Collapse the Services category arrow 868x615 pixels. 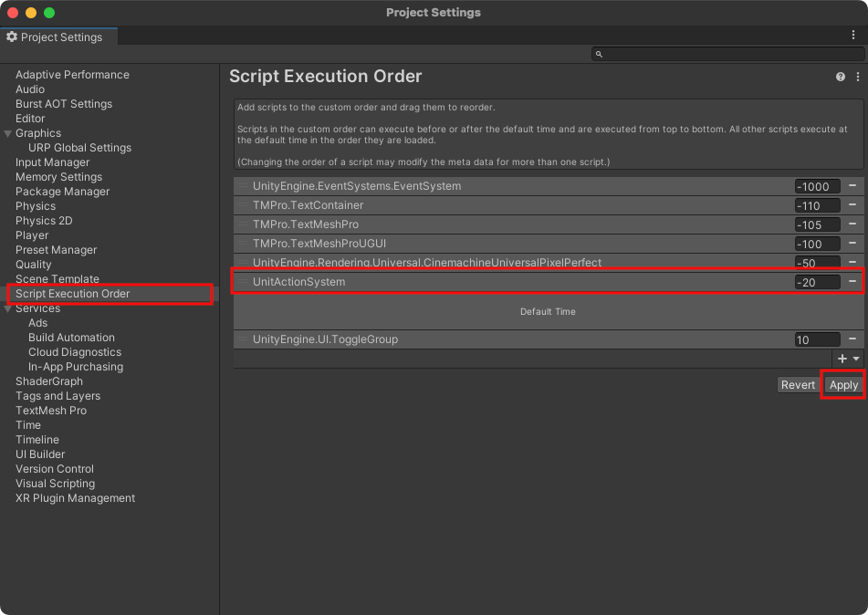(8, 308)
